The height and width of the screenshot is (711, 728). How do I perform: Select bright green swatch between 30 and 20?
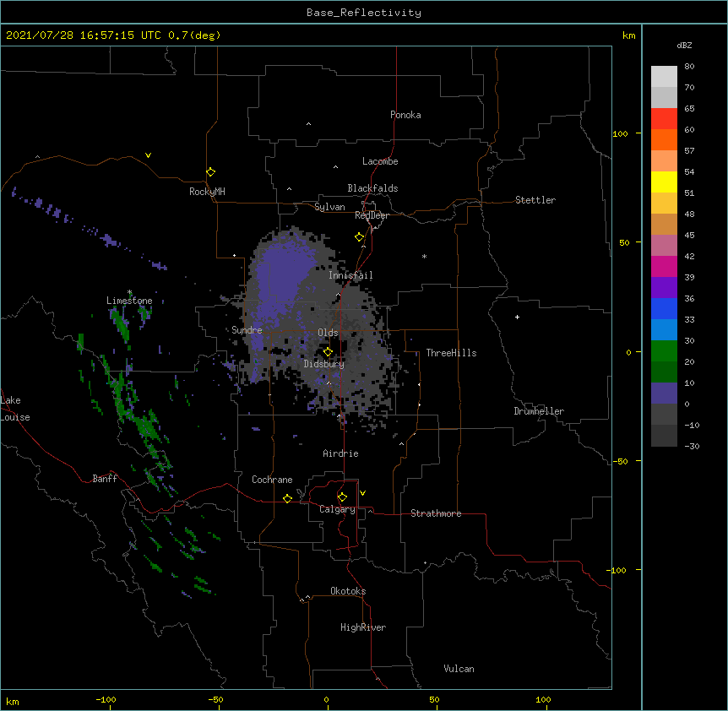pos(664,351)
